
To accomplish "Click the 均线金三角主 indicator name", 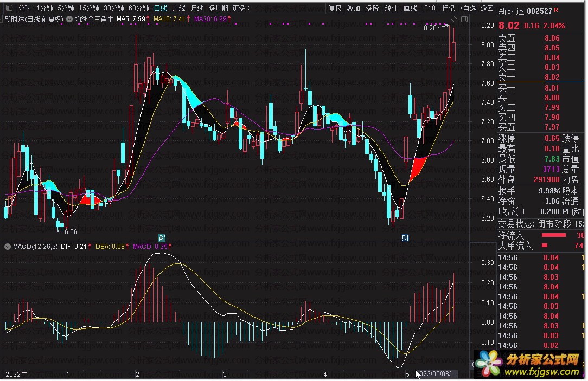I will (94, 19).
